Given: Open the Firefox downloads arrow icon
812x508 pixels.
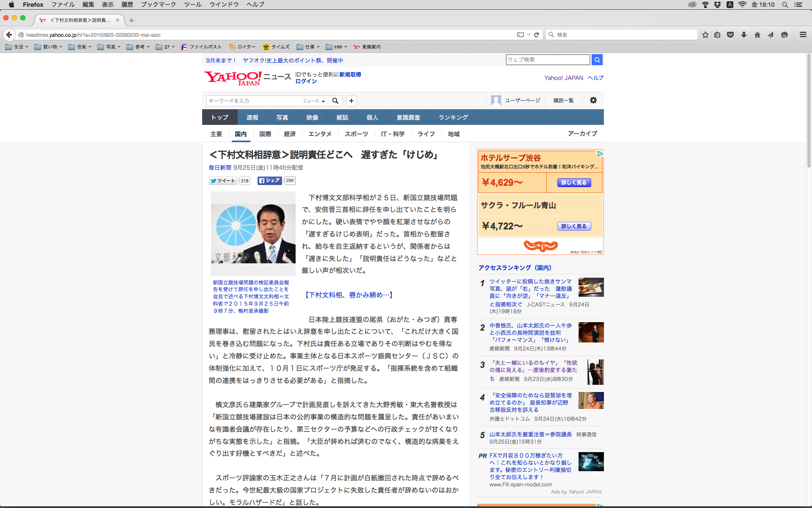Looking at the screenshot, I should 744,35.
